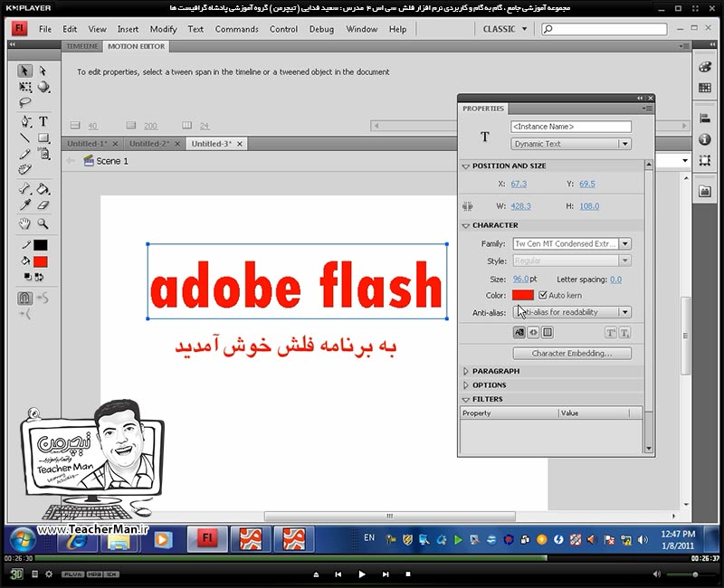Click the Character Embedding button
Image resolution: width=724 pixels, height=588 pixels.
coord(572,354)
